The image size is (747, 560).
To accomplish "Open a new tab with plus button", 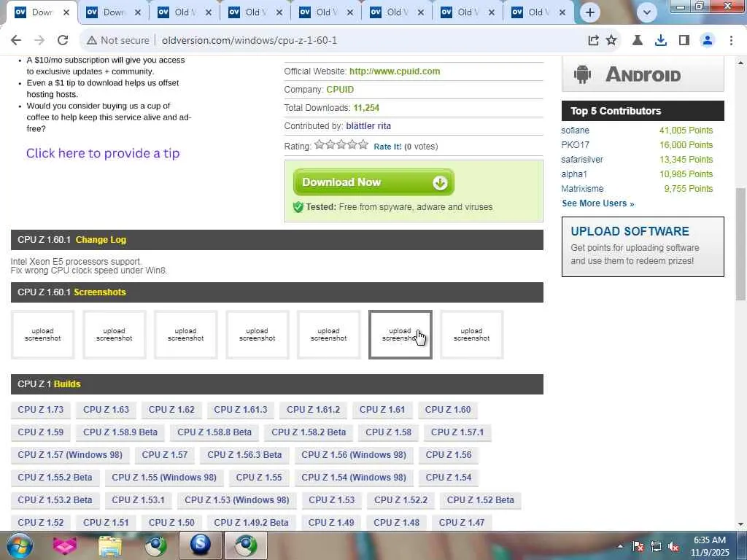I will pyautogui.click(x=589, y=12).
